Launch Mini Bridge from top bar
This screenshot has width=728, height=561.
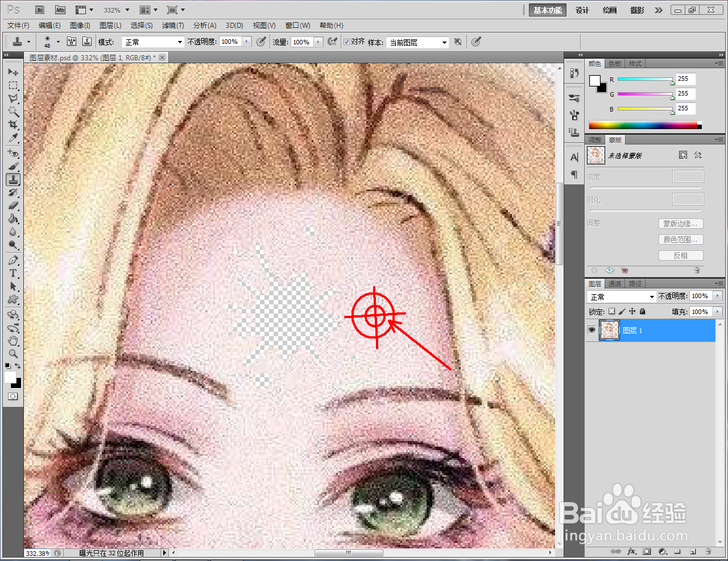pyautogui.click(x=60, y=10)
